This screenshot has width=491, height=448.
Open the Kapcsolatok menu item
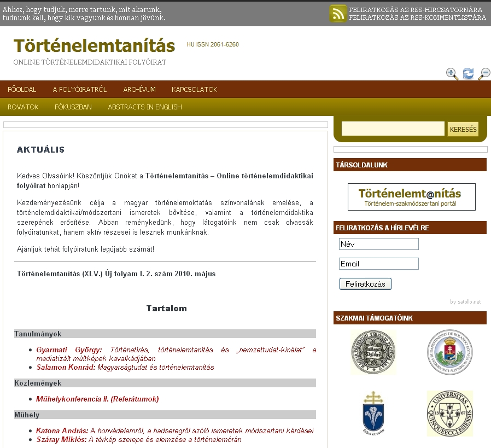195,90
